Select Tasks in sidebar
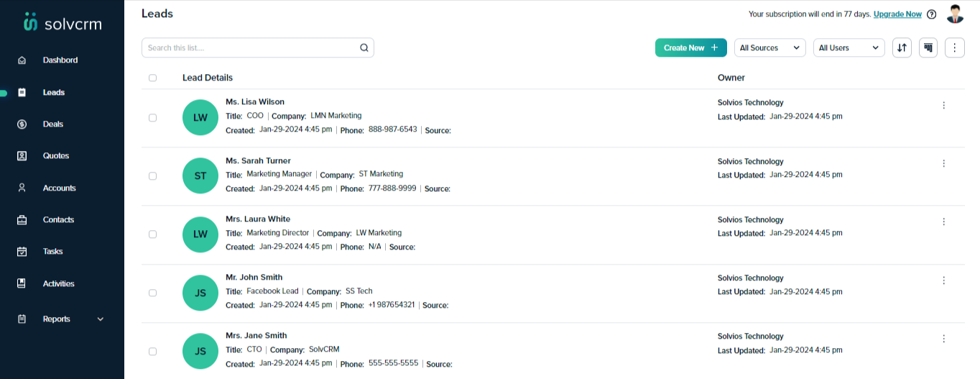Screen dimensions: 980x379 click(52, 252)
